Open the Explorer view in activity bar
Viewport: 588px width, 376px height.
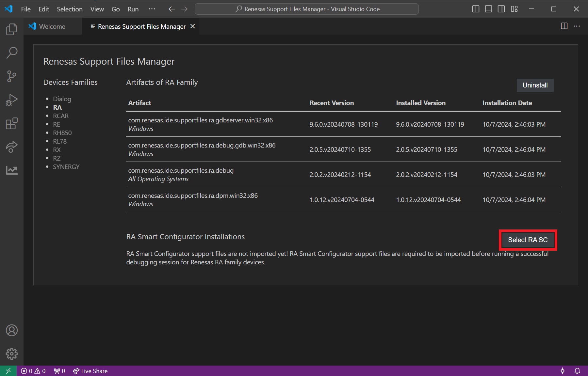12,29
